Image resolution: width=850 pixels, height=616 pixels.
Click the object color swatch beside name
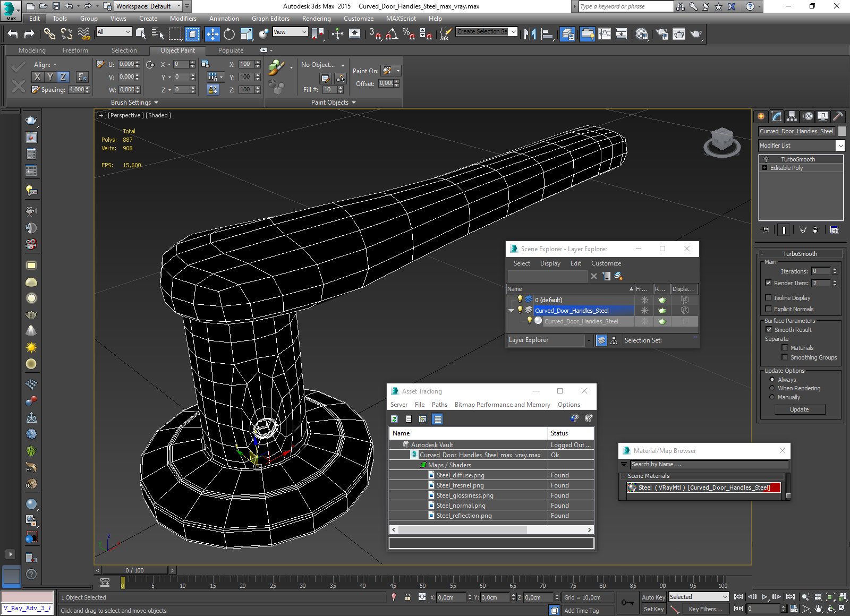click(x=842, y=131)
